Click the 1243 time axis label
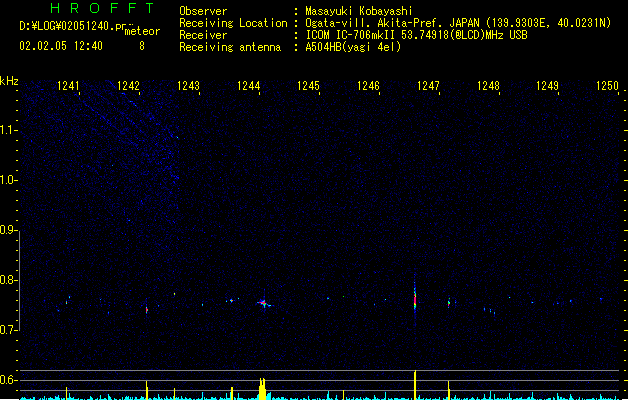This screenshot has height=400, width=629. [x=188, y=86]
